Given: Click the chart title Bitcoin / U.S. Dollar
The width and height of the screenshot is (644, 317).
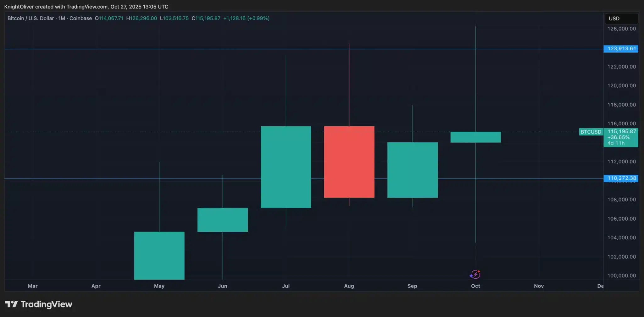Looking at the screenshot, I should point(31,18).
